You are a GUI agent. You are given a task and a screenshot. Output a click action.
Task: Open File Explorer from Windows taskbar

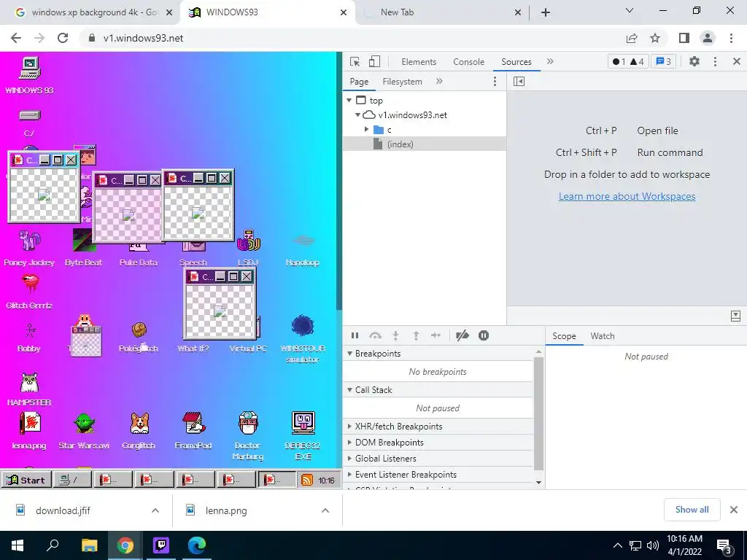coord(89,545)
